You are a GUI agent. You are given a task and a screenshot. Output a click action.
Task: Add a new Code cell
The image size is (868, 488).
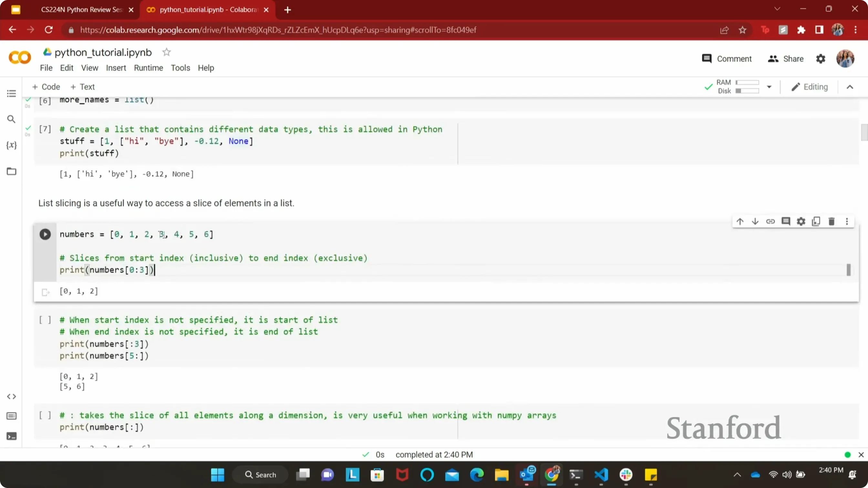[x=46, y=87]
